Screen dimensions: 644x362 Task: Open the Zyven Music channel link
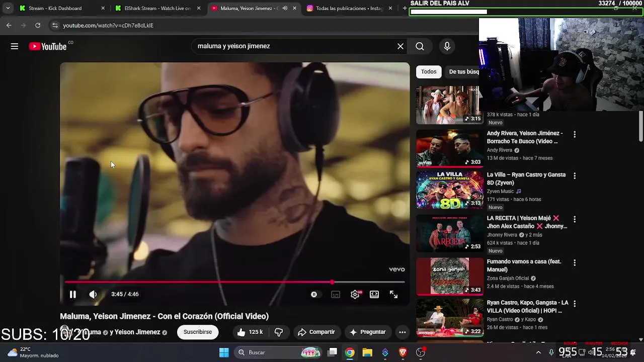click(500, 191)
